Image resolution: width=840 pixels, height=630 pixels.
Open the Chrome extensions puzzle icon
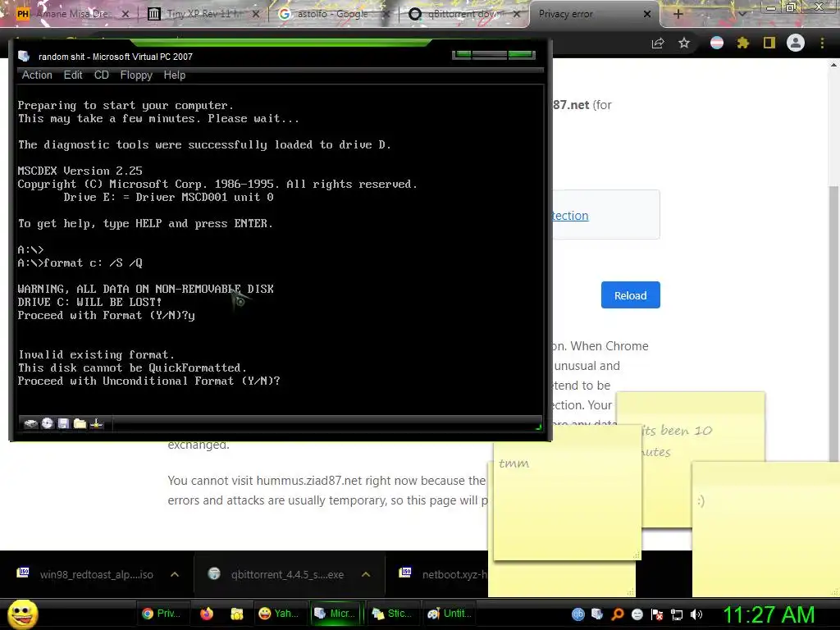743,43
